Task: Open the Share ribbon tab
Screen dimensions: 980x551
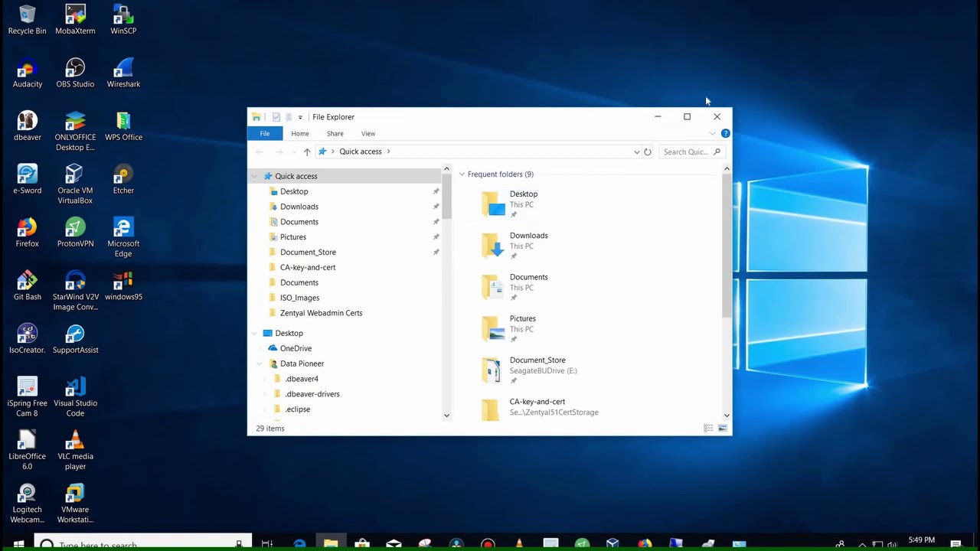Action: click(335, 133)
